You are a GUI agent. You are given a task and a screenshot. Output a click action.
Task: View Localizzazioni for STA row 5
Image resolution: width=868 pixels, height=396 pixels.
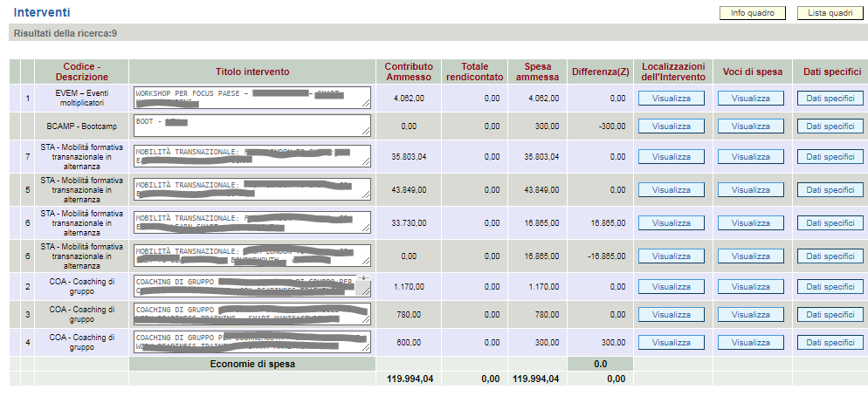click(x=671, y=190)
